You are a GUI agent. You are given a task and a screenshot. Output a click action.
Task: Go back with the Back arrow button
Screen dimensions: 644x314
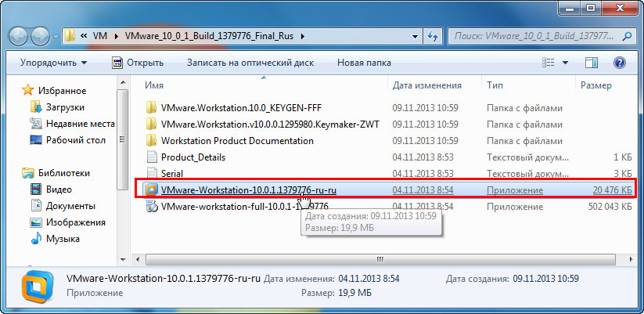(x=18, y=38)
